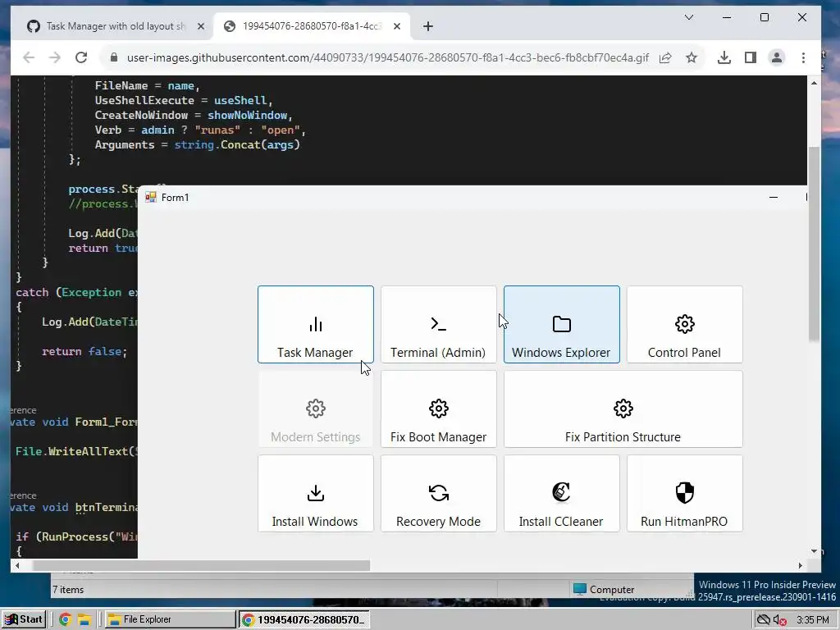The image size is (840, 630).
Task: Go back in browser history
Action: click(x=29, y=57)
